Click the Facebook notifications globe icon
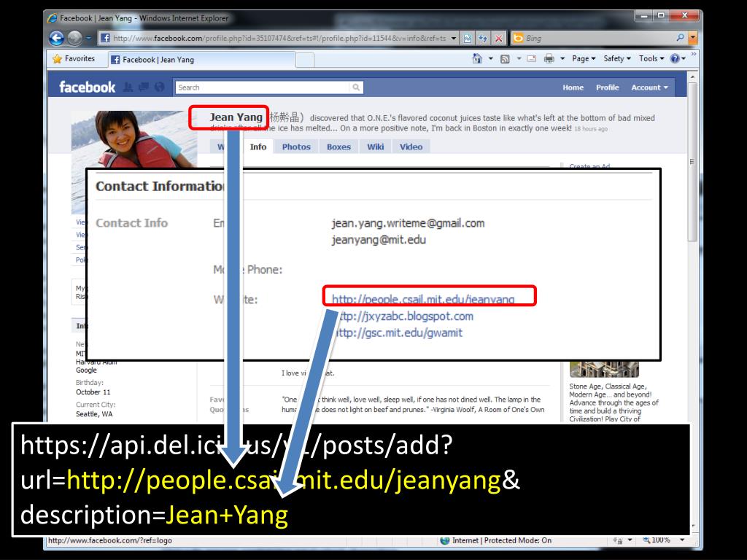 pos(159,87)
